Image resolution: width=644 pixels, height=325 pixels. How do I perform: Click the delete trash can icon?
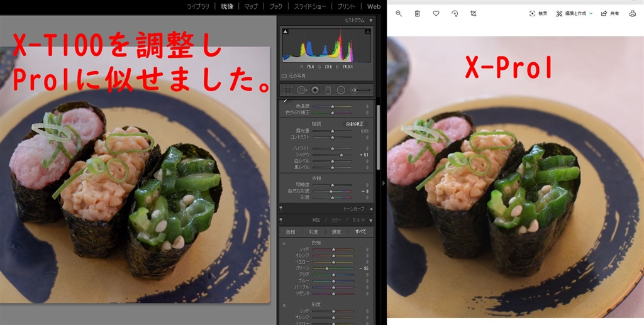[x=418, y=14]
